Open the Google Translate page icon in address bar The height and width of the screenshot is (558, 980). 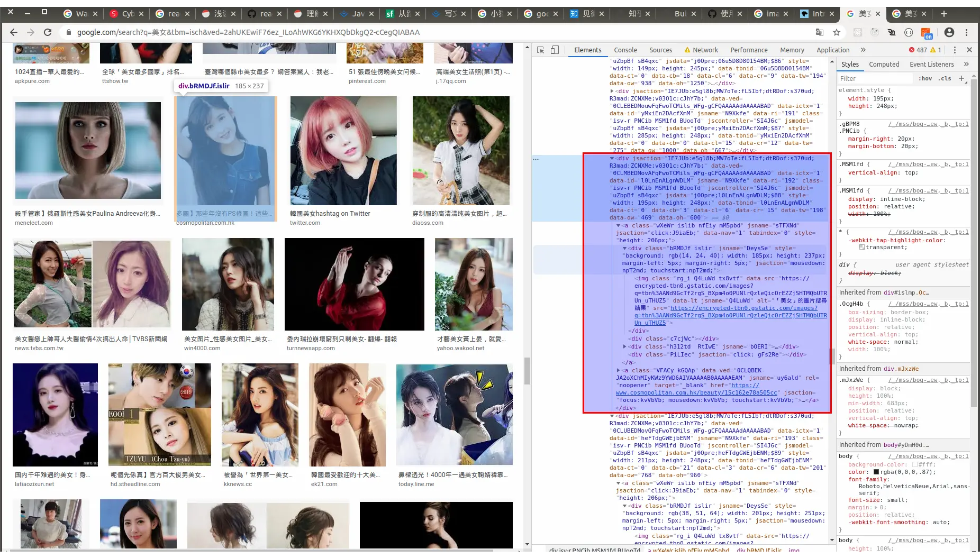click(820, 32)
